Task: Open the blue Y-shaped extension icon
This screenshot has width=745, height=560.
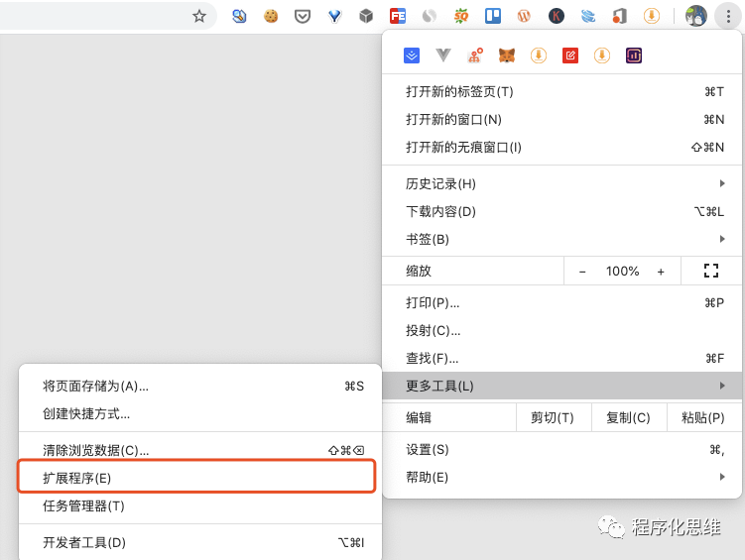Action: tap(334, 17)
